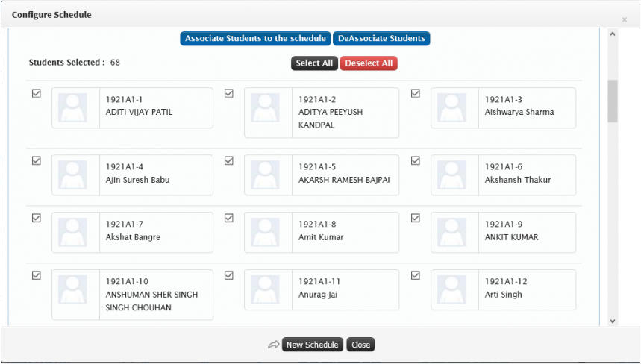
Task: Click the Close button in the footer
Action: pos(360,345)
